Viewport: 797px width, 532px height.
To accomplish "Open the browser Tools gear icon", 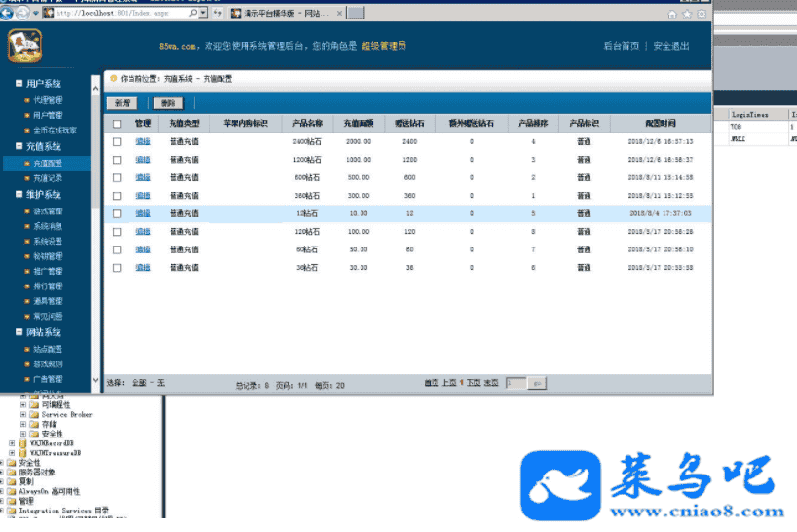I will tap(702, 15).
